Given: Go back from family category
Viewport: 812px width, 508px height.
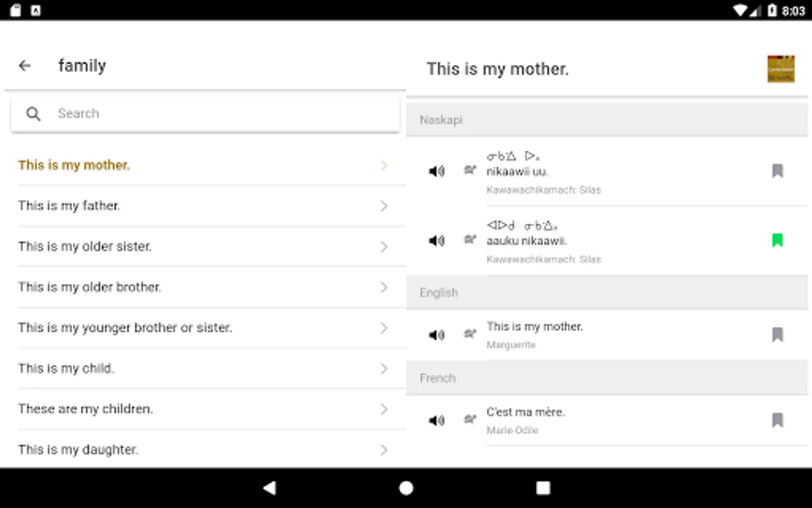Looking at the screenshot, I should tap(25, 65).
